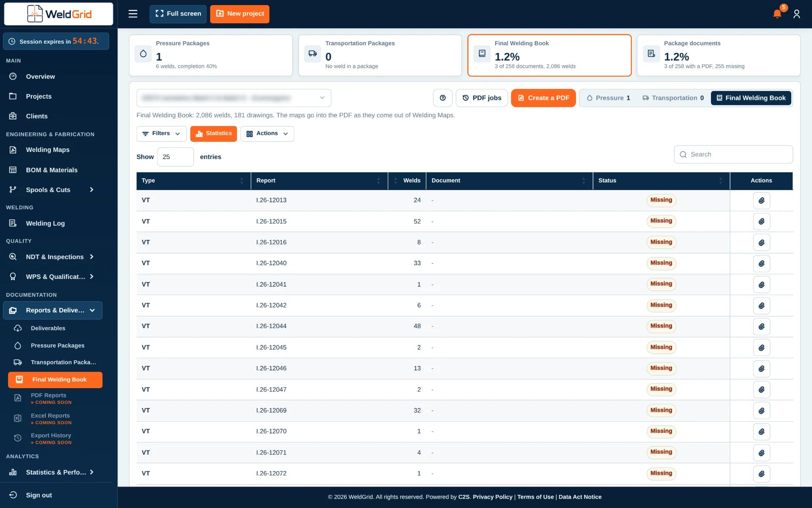Open the project selection dropdown
Viewport: 812px width, 508px height.
(233, 98)
